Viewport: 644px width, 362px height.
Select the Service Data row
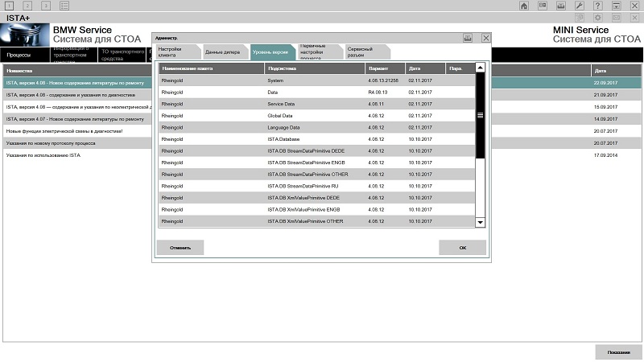[x=316, y=104]
